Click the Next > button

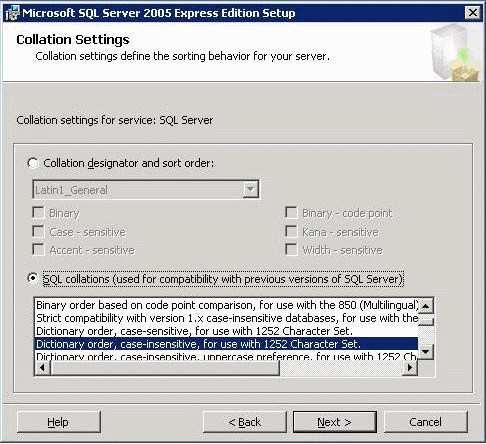335,422
